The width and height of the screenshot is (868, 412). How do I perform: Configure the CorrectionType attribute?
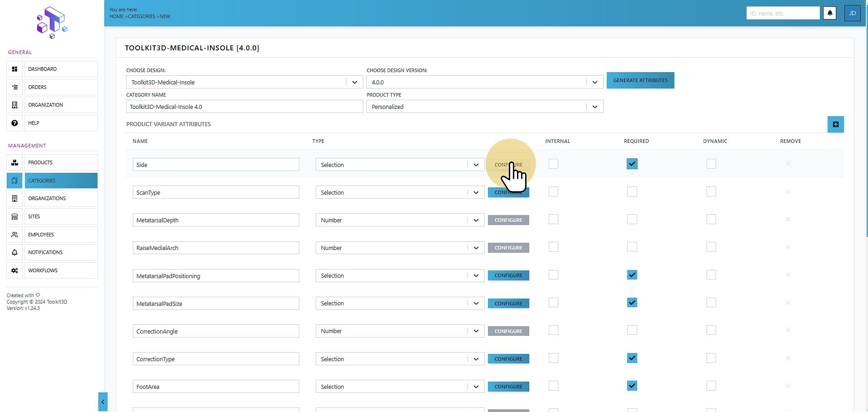tap(508, 359)
